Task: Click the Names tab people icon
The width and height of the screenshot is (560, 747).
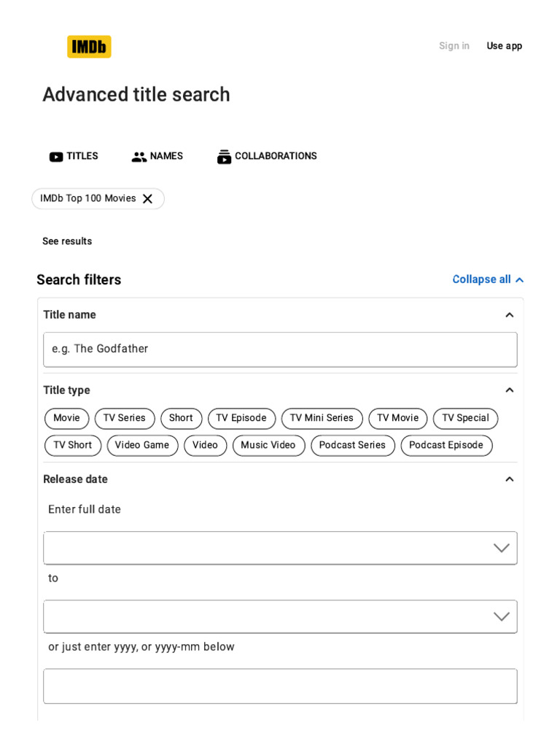Action: click(139, 157)
